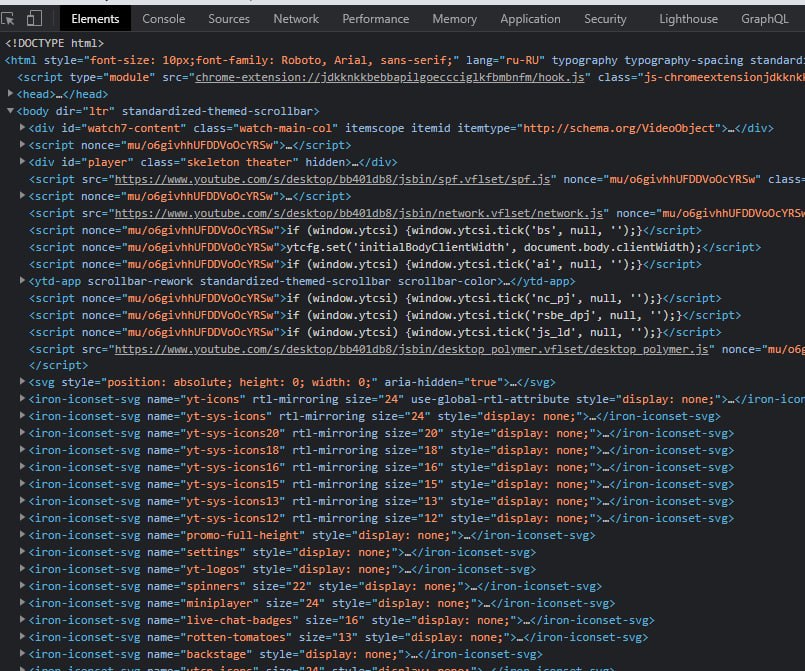Expand the spinners iconset node
The width and height of the screenshot is (805, 671).
tap(22, 585)
